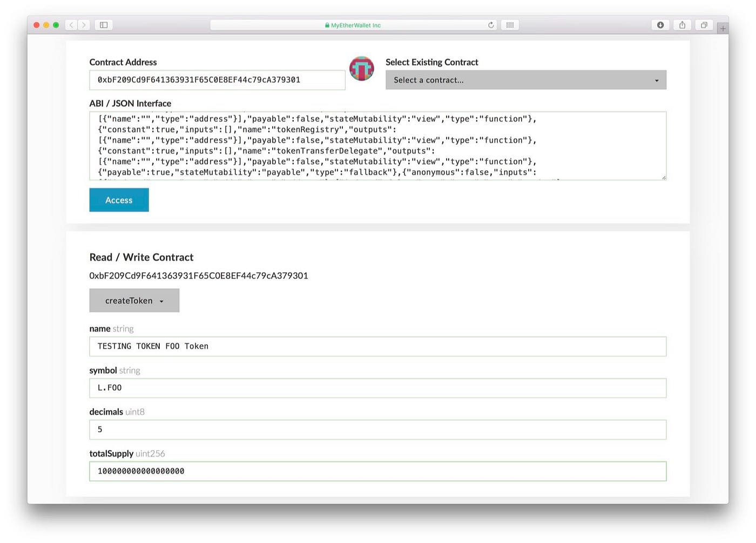Reload the page using the refresh icon
756x543 pixels.
(x=491, y=25)
